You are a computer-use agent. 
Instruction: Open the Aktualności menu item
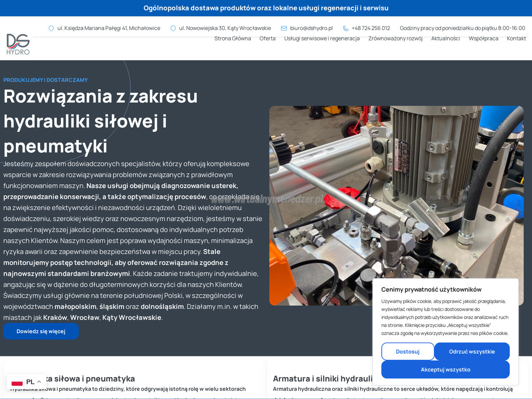(446, 39)
